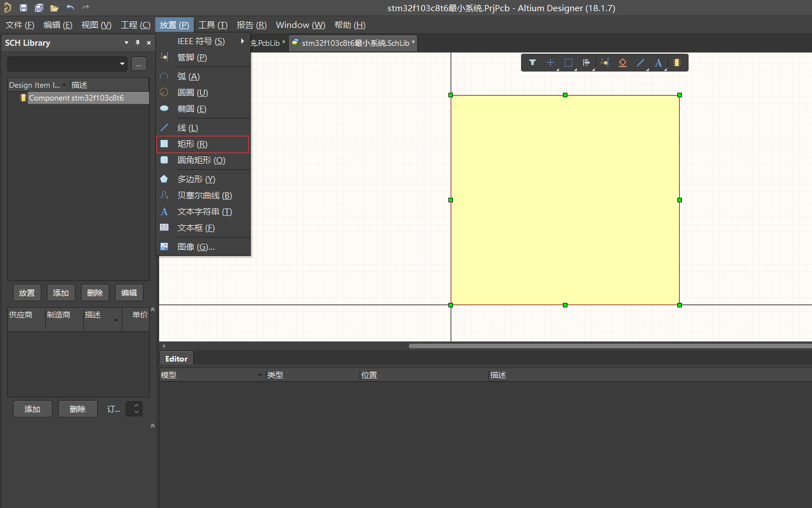Click the 编辑 button
This screenshot has width=812, height=508.
[129, 293]
